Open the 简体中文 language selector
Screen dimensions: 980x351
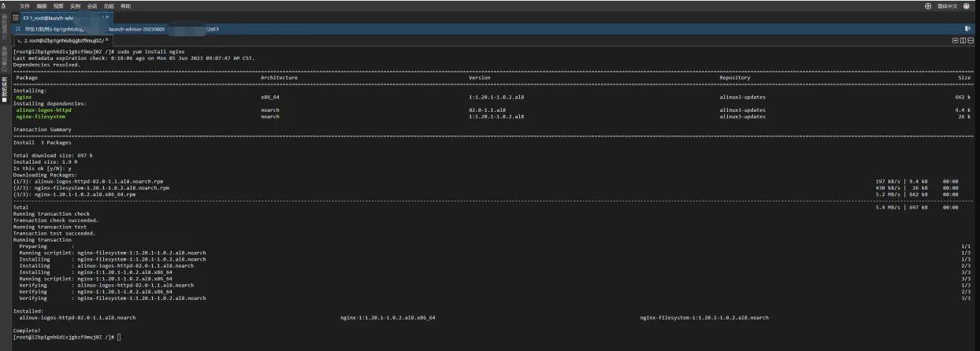click(949, 6)
